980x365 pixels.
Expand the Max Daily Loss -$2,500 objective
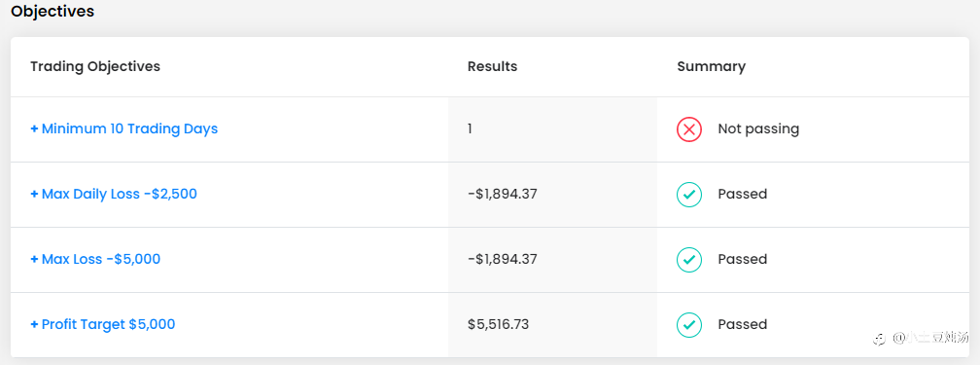[x=114, y=194]
